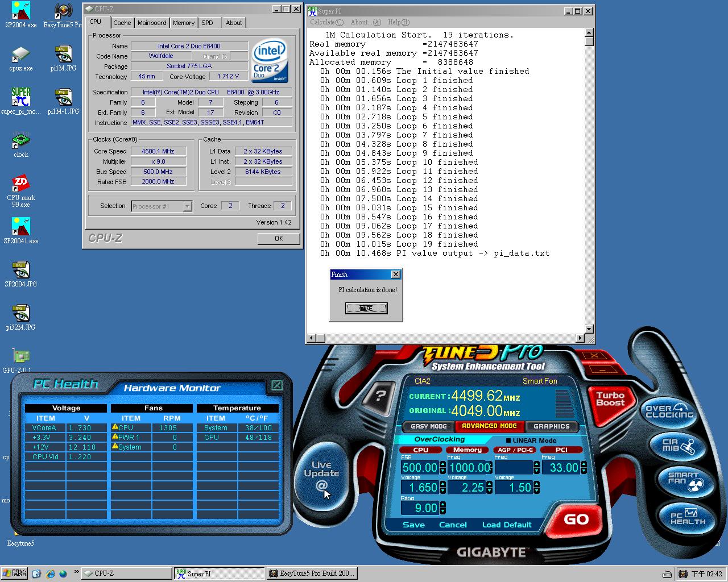Image resolution: width=728 pixels, height=582 pixels.
Task: Open the Calculate menu in Super PI
Action: pyautogui.click(x=326, y=22)
